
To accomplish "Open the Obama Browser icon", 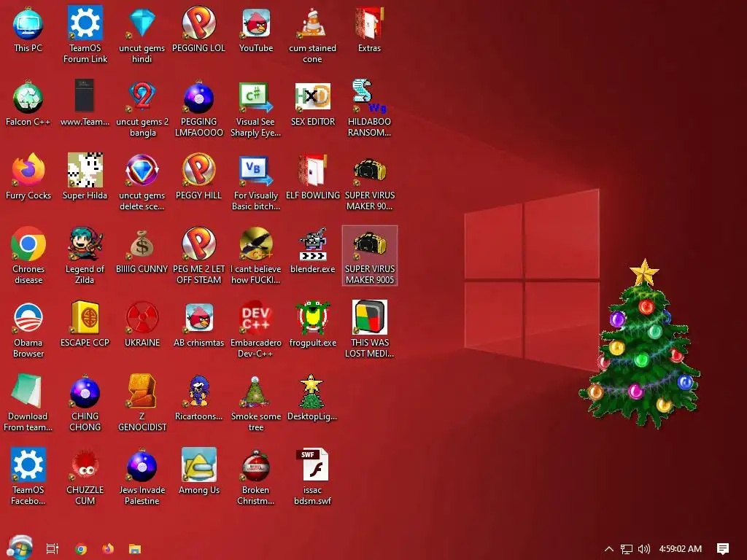I will (28, 329).
